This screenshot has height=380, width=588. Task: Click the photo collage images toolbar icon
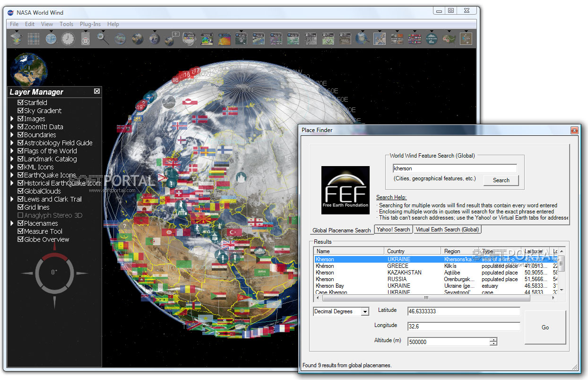397,38
